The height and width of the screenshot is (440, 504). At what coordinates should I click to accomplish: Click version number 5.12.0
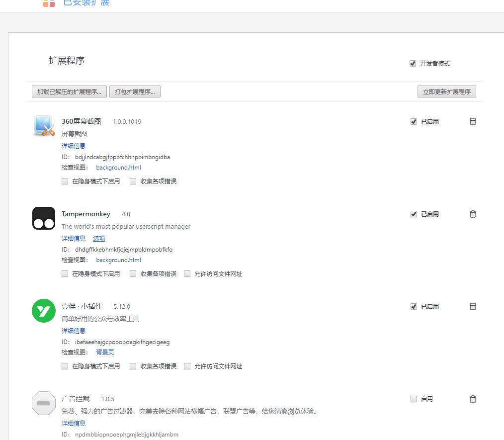pyautogui.click(x=122, y=307)
